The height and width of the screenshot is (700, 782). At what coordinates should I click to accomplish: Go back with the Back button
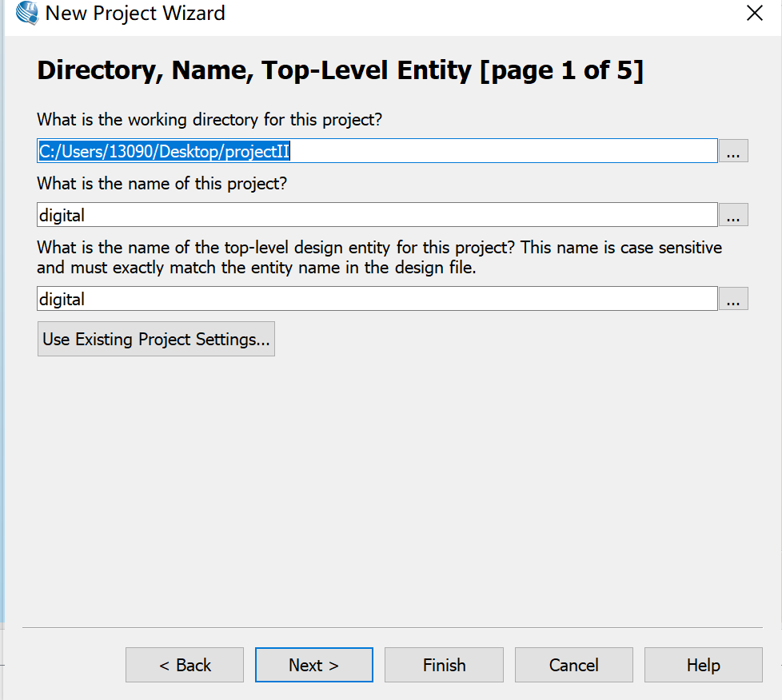click(185, 665)
